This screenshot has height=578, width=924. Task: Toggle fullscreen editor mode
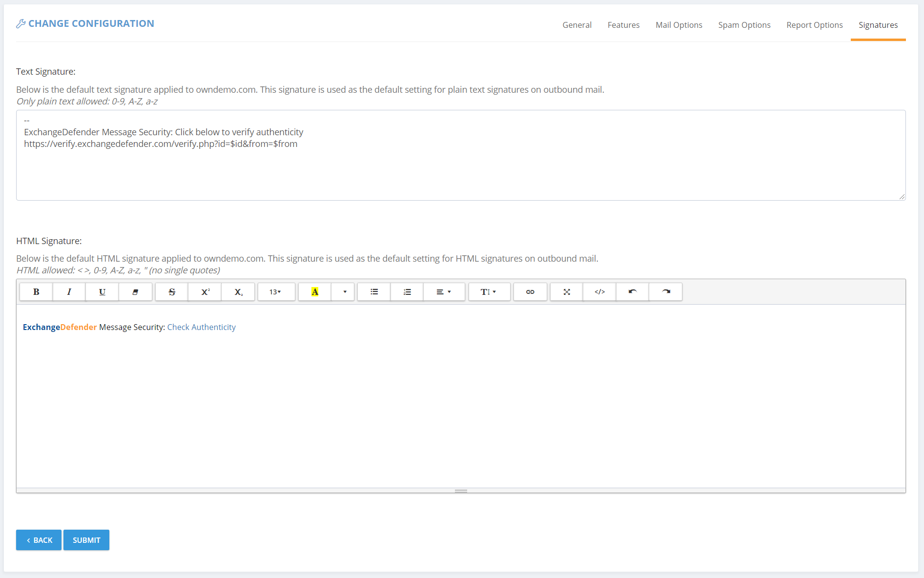tap(567, 292)
